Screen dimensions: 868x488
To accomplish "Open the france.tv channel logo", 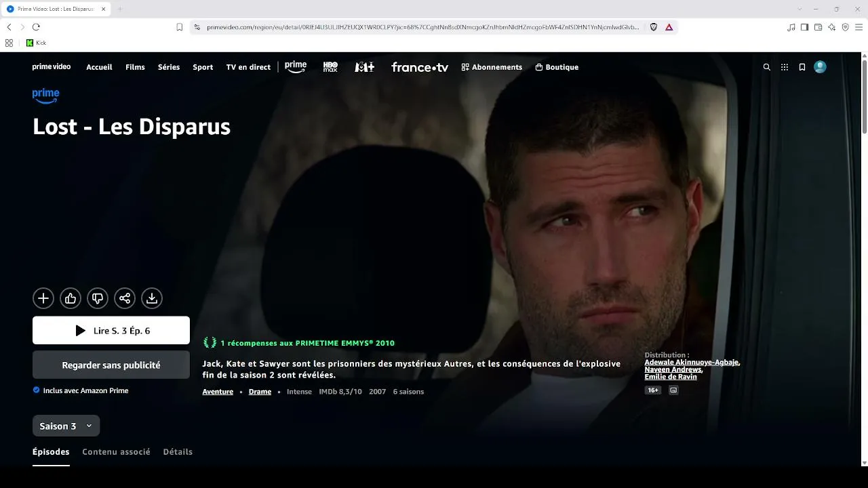I will [x=420, y=67].
